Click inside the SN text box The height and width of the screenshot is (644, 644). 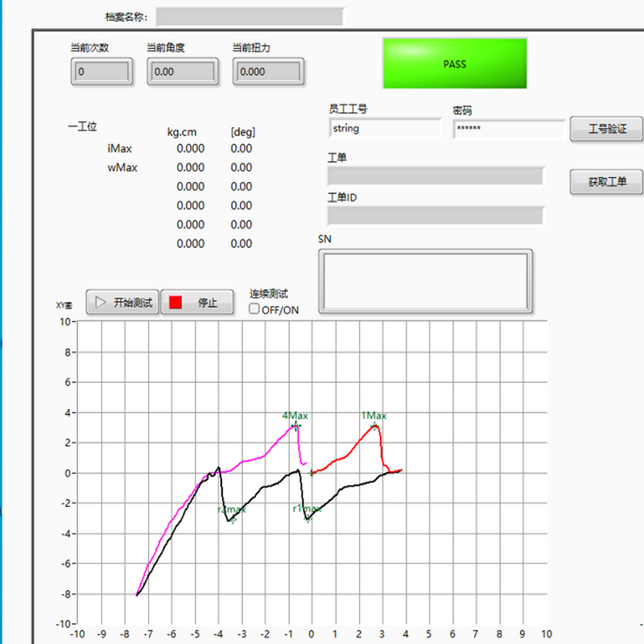tap(425, 281)
